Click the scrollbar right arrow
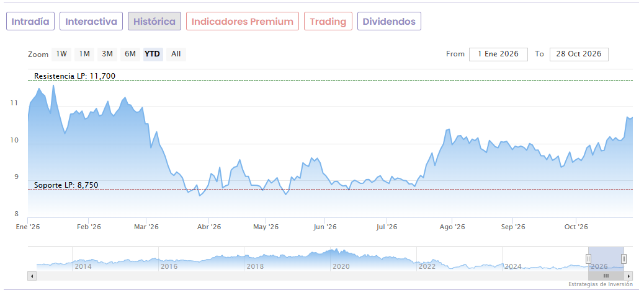This screenshot has width=644, height=293. pyautogui.click(x=628, y=276)
